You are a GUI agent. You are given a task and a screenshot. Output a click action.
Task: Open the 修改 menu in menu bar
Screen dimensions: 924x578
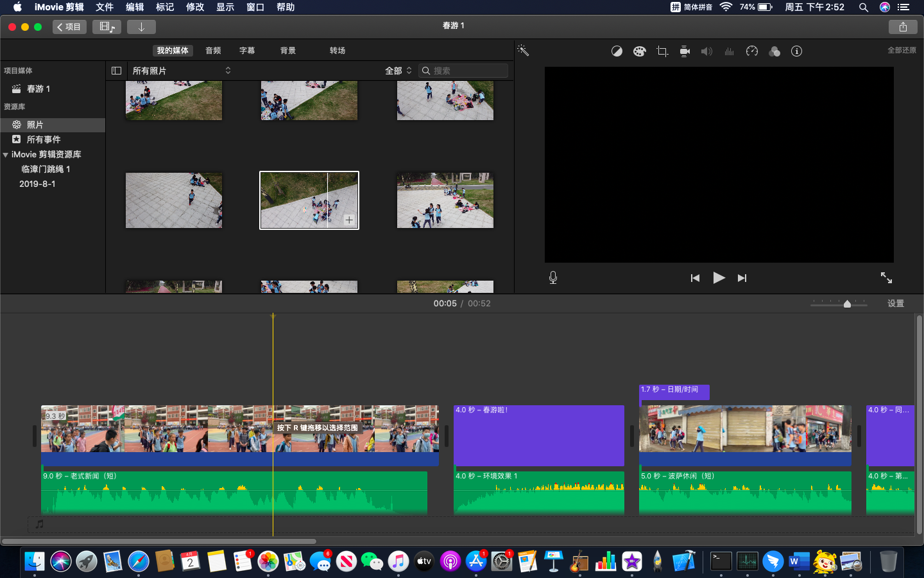[x=195, y=7]
